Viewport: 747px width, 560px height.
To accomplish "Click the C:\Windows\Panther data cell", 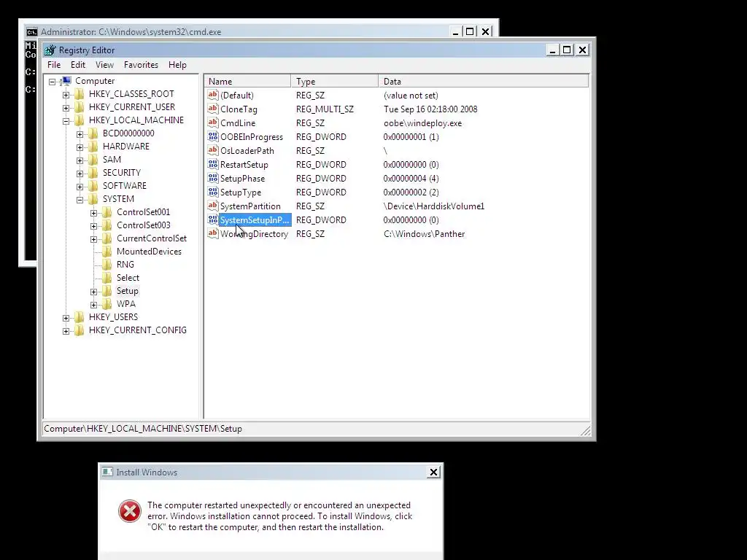I will pyautogui.click(x=424, y=234).
